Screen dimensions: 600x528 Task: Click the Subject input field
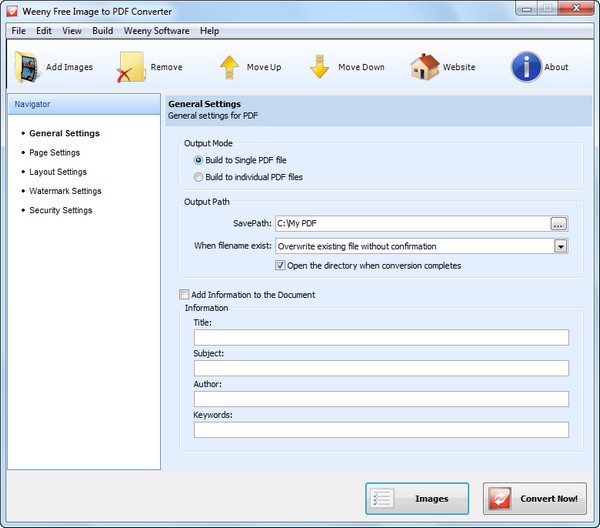pyautogui.click(x=381, y=368)
